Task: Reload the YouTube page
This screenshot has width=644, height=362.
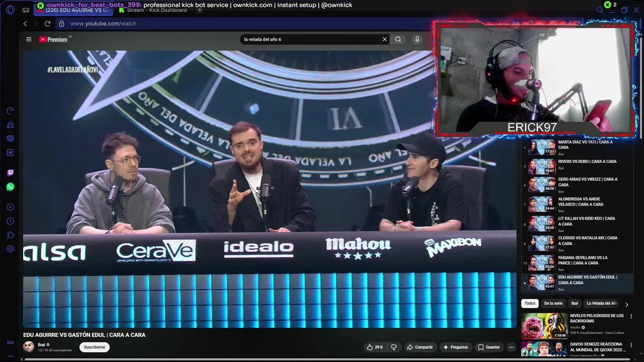Action: (47, 24)
